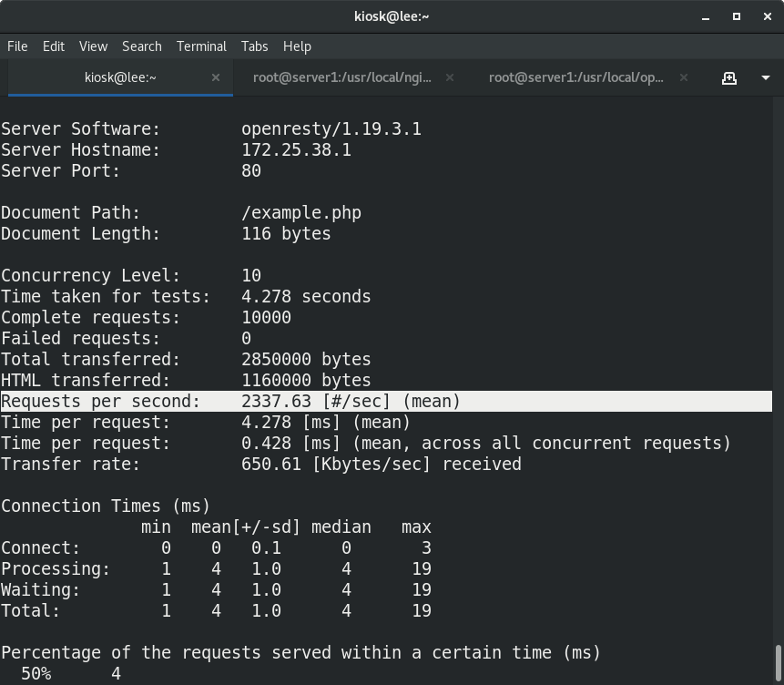Image resolution: width=784 pixels, height=685 pixels.
Task: Close the kiosk@lee:~ tab
Action: click(216, 77)
